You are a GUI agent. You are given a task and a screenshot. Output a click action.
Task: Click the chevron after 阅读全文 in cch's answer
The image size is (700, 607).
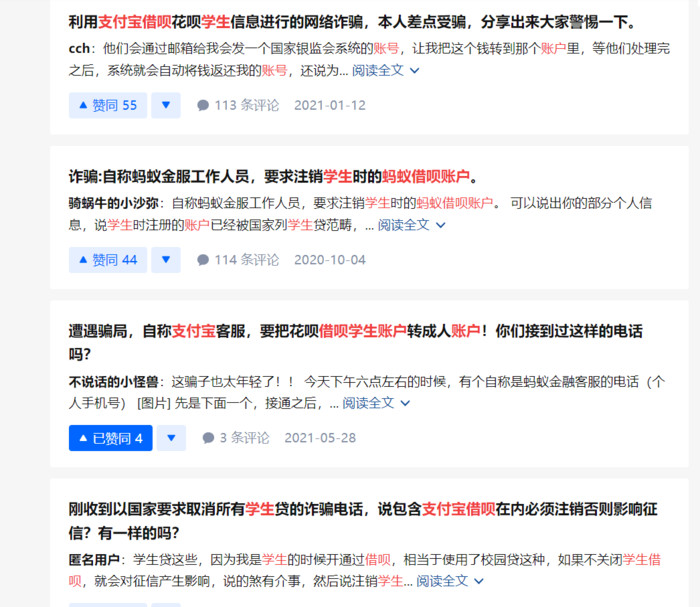415,71
